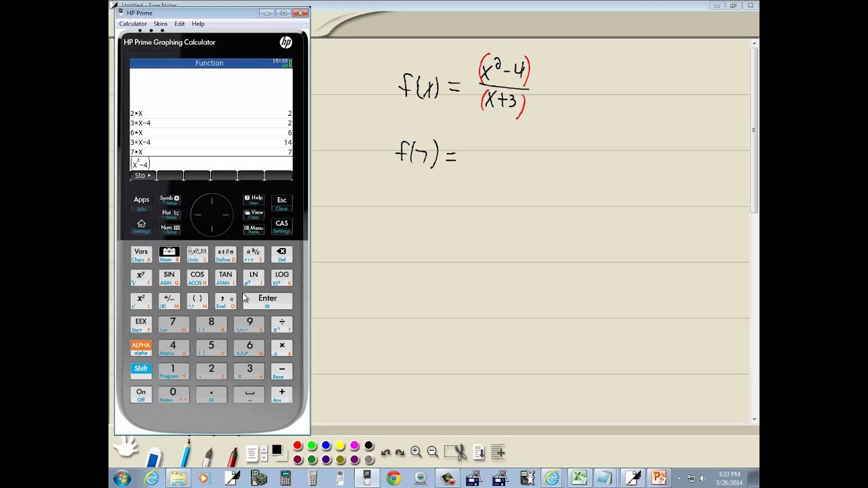The image size is (868, 488).
Task: Click the add lines icon
Action: coord(498,452)
